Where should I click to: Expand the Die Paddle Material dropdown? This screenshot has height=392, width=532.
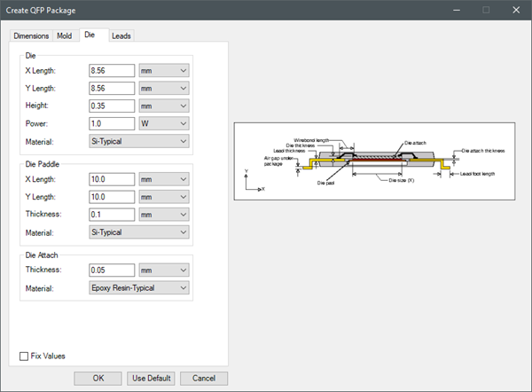click(x=140, y=231)
